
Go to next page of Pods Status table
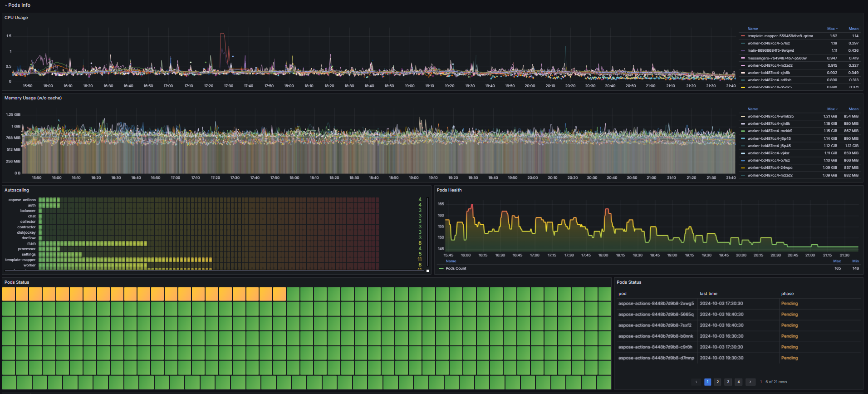point(750,382)
